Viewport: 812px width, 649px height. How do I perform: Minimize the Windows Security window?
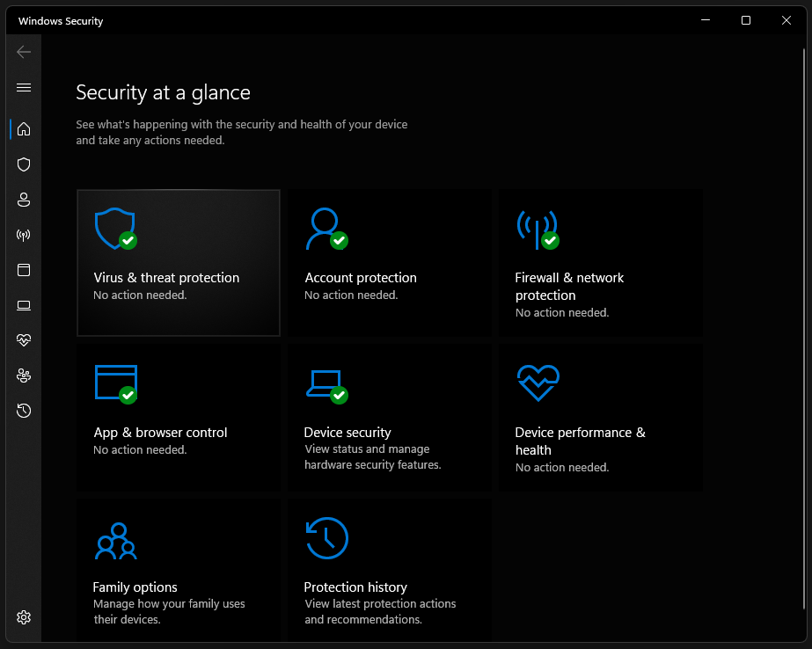coord(706,20)
